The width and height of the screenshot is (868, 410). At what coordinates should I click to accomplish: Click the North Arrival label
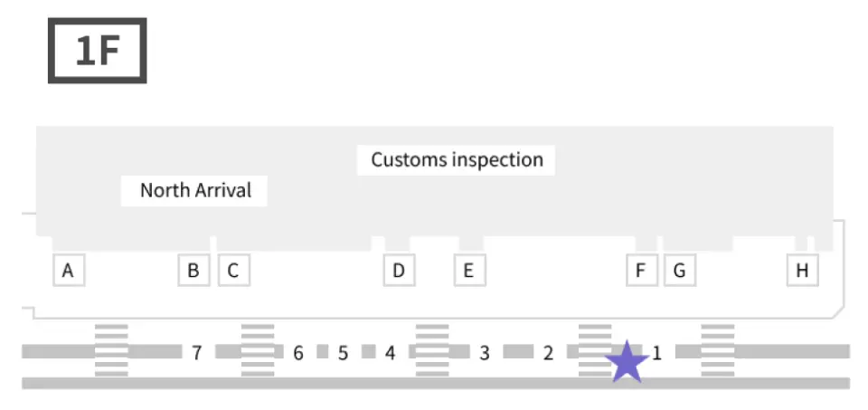(195, 191)
